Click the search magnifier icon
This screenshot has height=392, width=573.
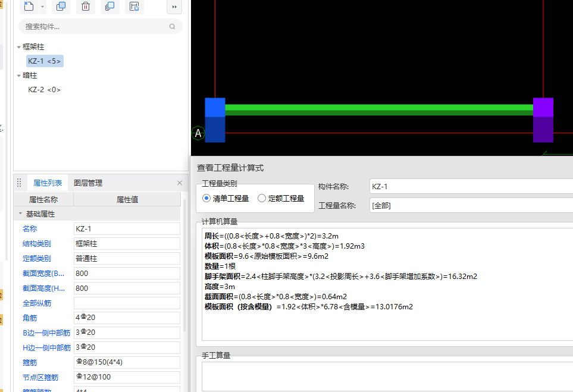tap(172, 26)
